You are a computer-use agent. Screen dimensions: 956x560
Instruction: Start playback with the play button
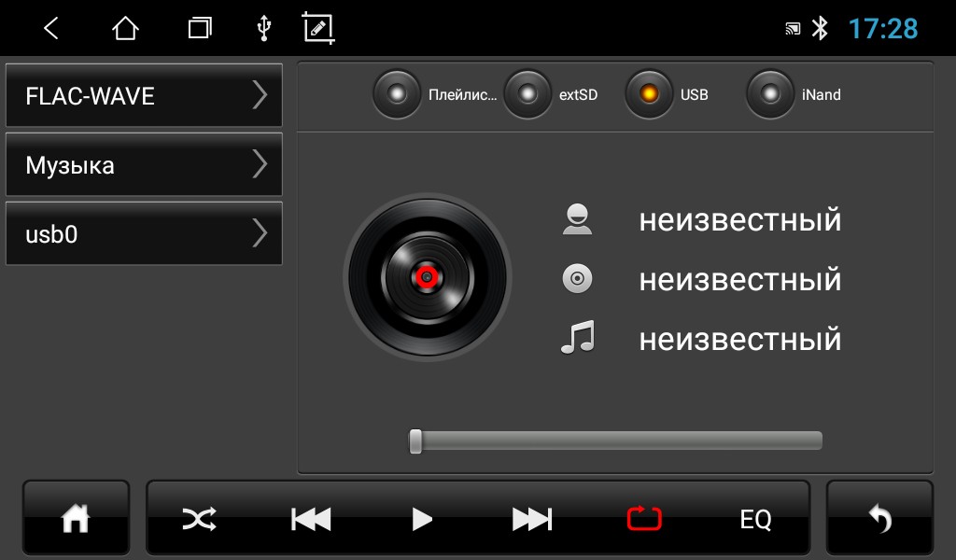(422, 519)
